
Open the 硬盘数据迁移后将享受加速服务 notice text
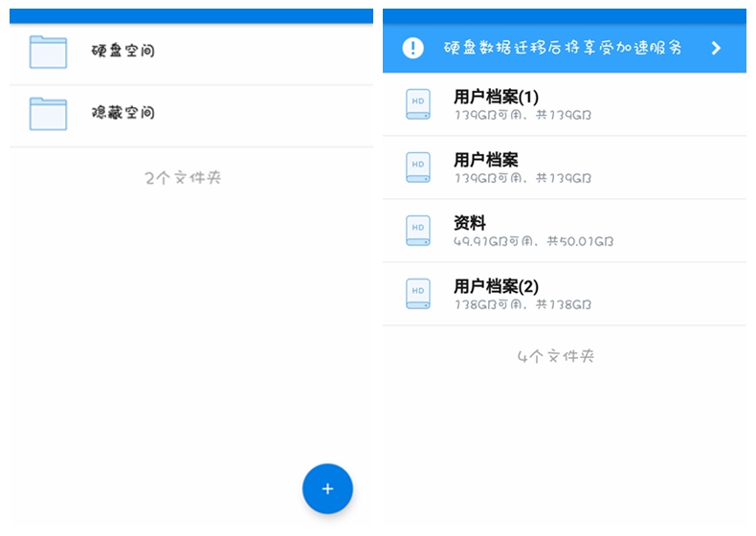[x=563, y=48]
